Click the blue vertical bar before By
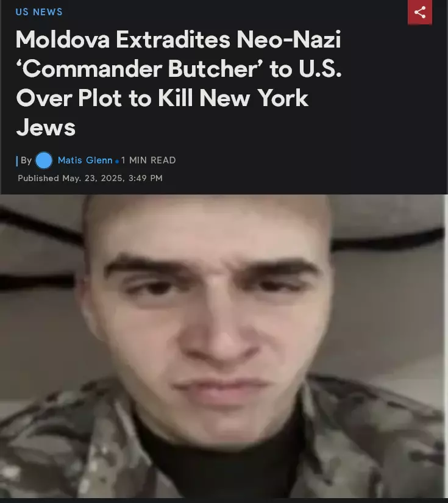The height and width of the screenshot is (503, 448). [x=16, y=161]
